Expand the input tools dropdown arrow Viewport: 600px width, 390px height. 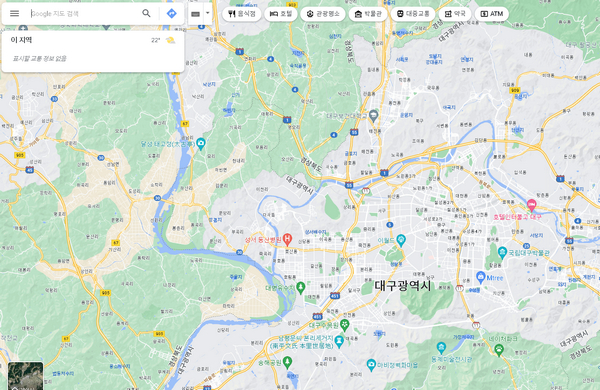(x=207, y=13)
